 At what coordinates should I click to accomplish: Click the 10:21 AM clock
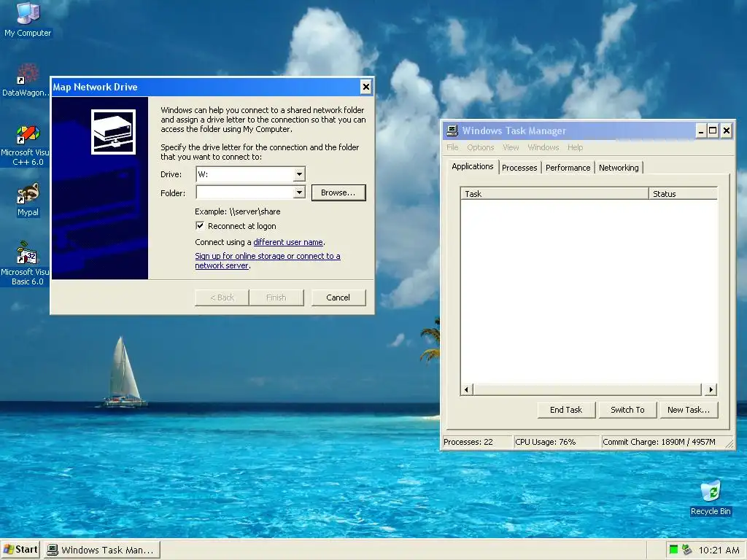(x=719, y=550)
